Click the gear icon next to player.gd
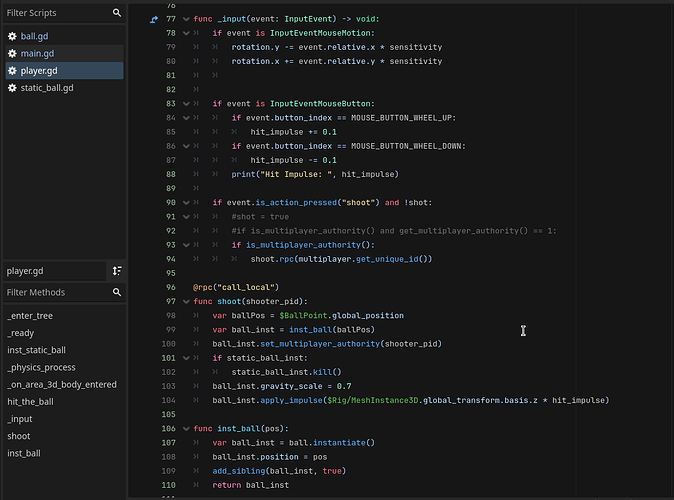Viewport: 674px width, 500px height. click(x=12, y=71)
